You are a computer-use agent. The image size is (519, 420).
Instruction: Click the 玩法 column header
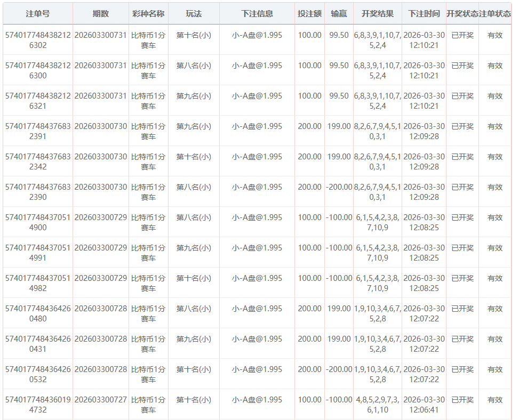point(194,14)
